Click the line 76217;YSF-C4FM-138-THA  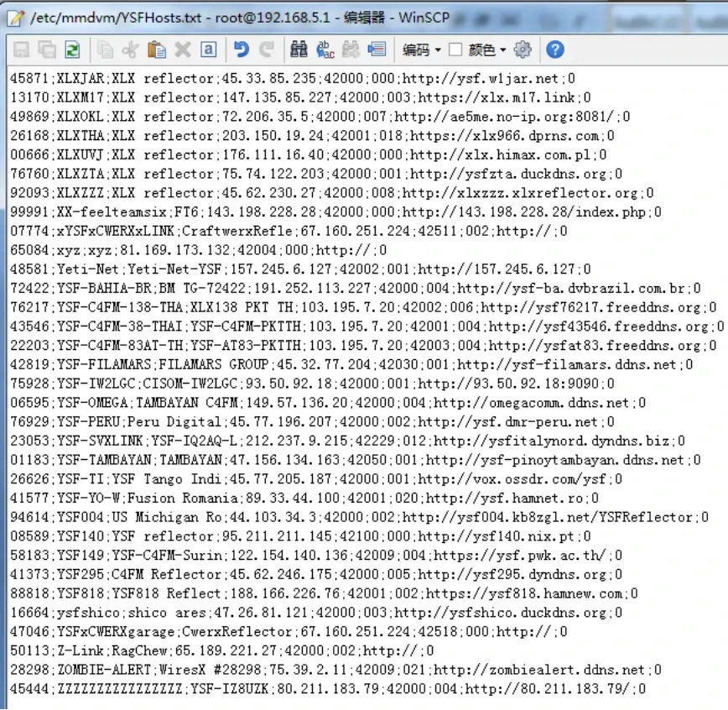[363, 307]
